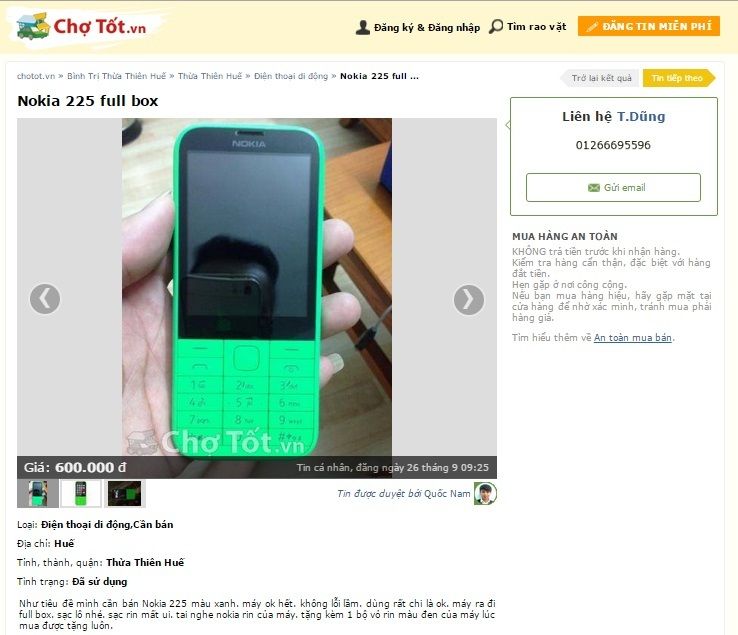Select the second thumbnail with the white background
This screenshot has height=635, width=738.
(80, 493)
